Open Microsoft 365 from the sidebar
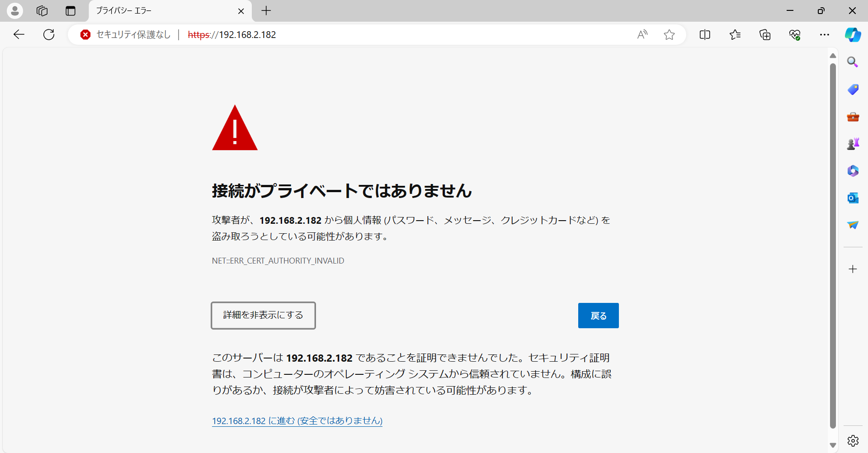Screen dimensions: 868x453 point(853,171)
